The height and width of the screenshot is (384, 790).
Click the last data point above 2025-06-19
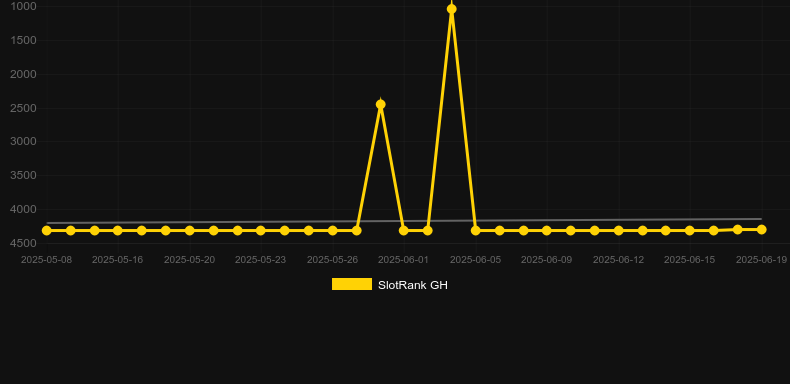761,229
